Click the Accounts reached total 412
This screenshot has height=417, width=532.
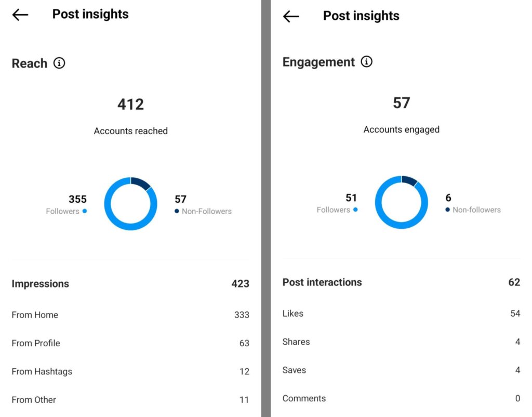(130, 105)
